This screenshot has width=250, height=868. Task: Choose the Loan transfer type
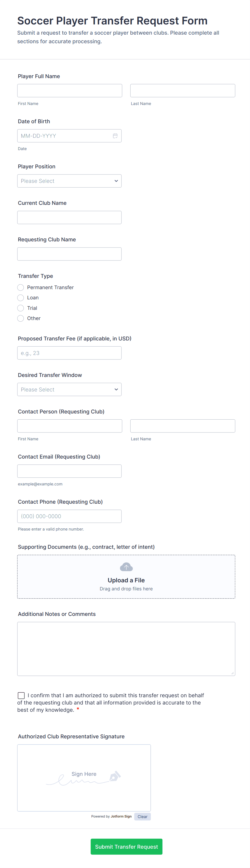point(21,298)
